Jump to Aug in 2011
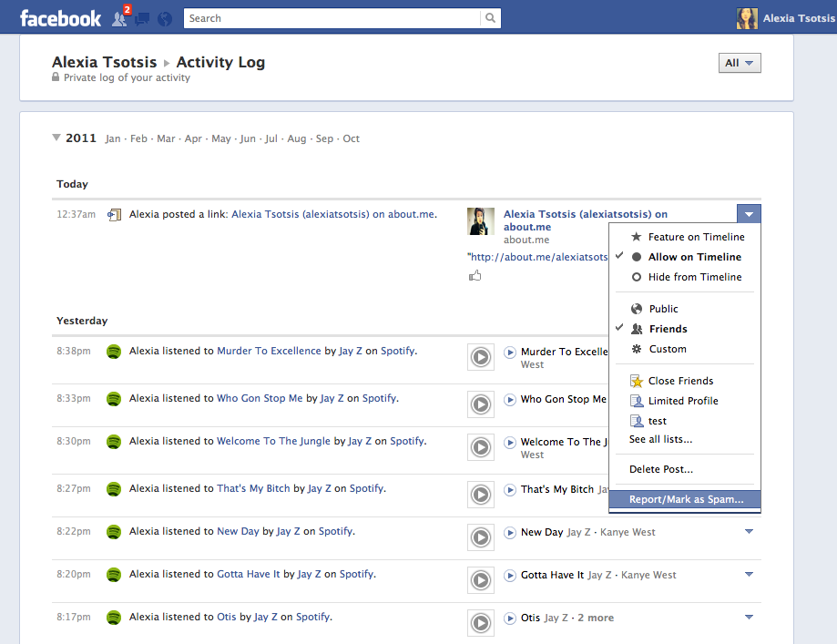The height and width of the screenshot is (644, 837). pos(297,138)
